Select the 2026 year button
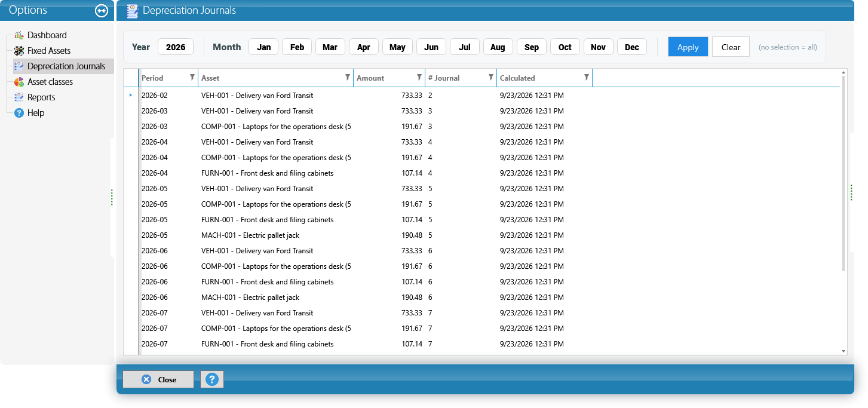 point(176,47)
